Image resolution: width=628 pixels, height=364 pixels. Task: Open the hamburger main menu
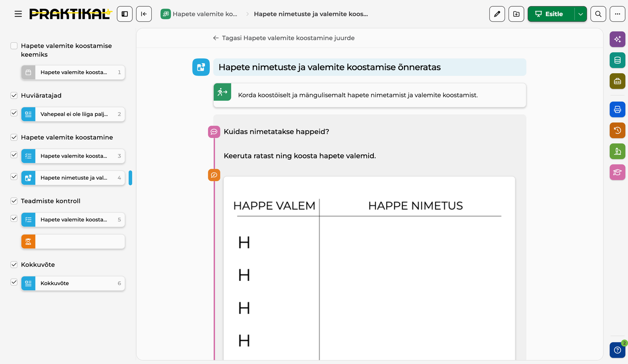coord(18,14)
